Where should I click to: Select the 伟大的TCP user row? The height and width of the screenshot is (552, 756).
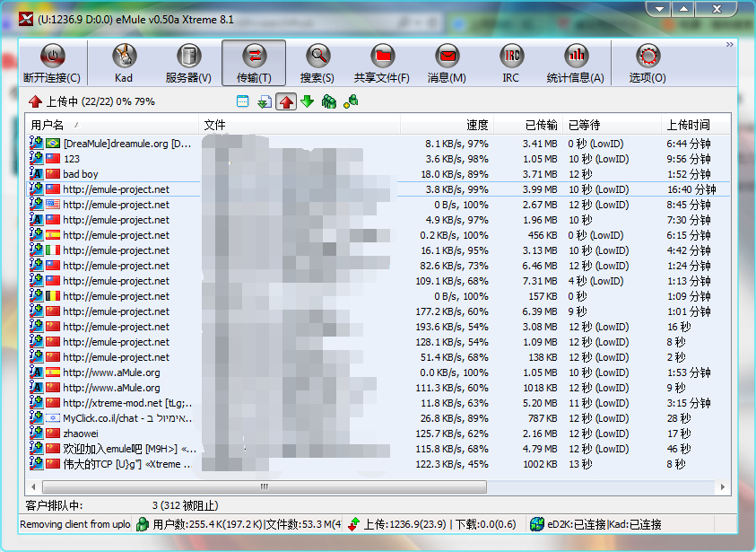[x=378, y=464]
